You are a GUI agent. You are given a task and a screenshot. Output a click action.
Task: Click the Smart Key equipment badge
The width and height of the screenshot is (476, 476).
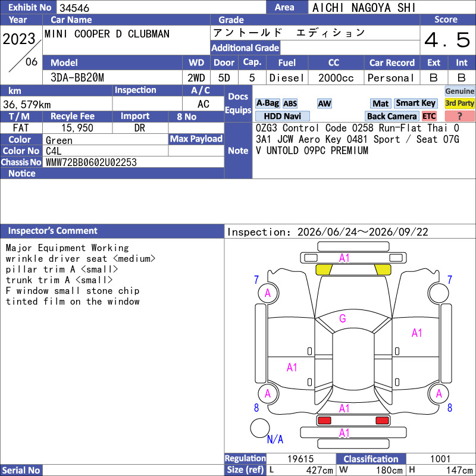tap(415, 103)
